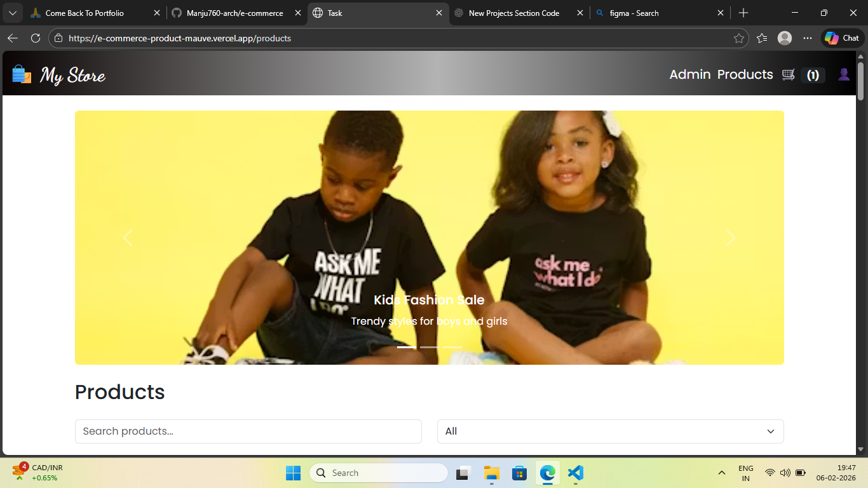Open the user profile icon
Image resolution: width=868 pixels, height=488 pixels.
click(x=844, y=75)
